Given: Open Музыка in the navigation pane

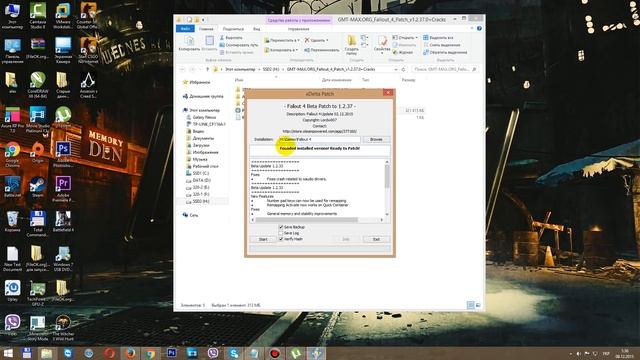Looking at the screenshot, I should pyautogui.click(x=197, y=159).
